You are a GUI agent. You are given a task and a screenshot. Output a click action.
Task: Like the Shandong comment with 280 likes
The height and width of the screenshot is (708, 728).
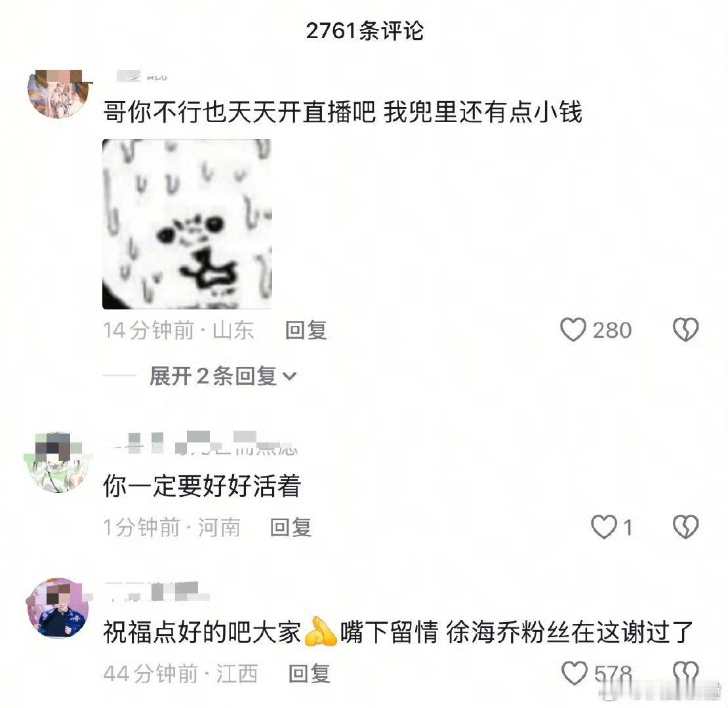pyautogui.click(x=573, y=330)
